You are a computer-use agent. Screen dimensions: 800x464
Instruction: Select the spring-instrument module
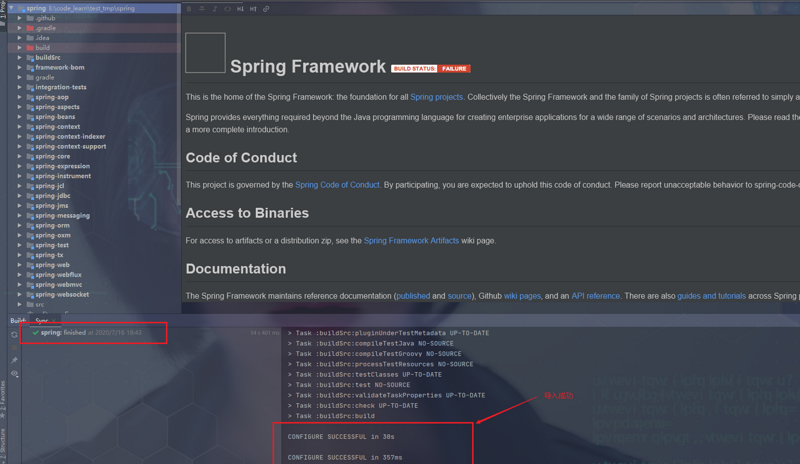63,176
